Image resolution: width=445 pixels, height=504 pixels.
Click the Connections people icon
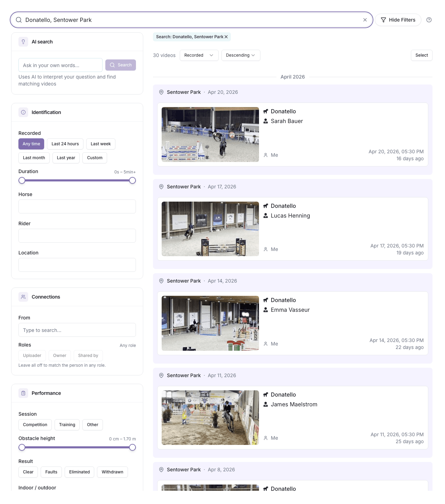pos(23,297)
